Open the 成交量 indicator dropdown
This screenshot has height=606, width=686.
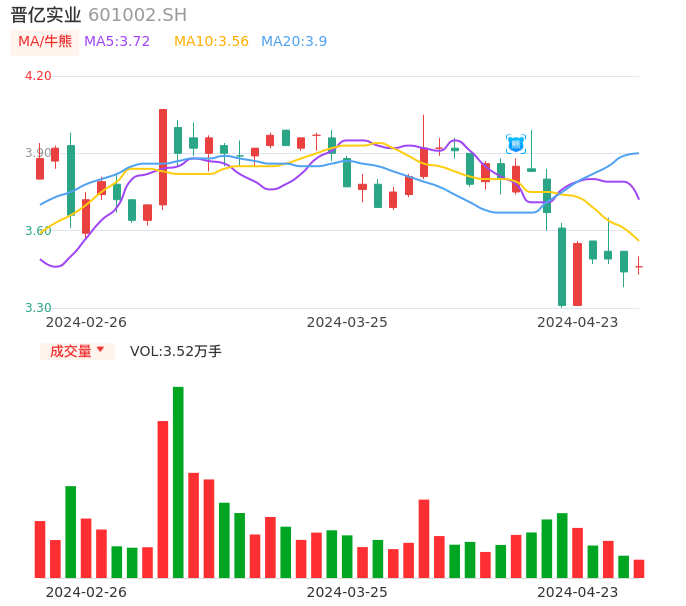(x=77, y=351)
